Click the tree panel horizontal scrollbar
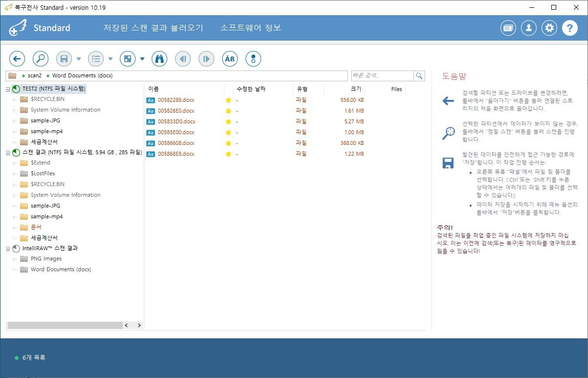The width and height of the screenshot is (588, 378). 65,325
